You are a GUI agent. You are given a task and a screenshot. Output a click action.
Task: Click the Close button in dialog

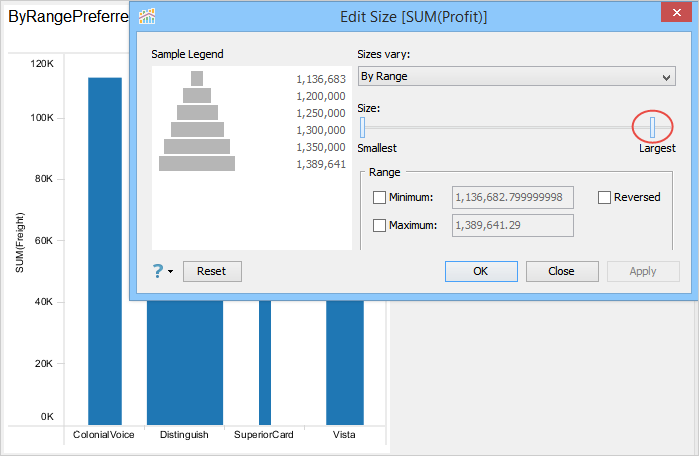pyautogui.click(x=562, y=271)
